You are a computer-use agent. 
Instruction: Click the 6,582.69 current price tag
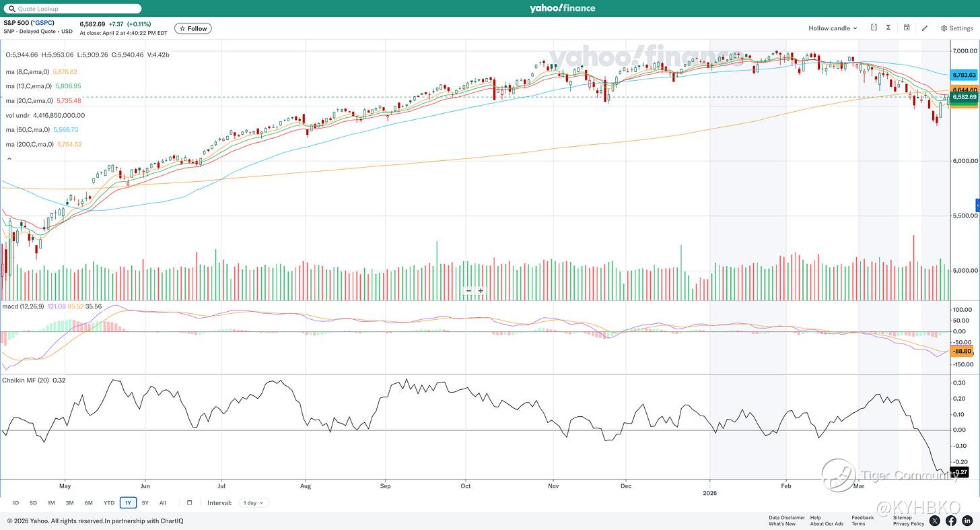[964, 97]
